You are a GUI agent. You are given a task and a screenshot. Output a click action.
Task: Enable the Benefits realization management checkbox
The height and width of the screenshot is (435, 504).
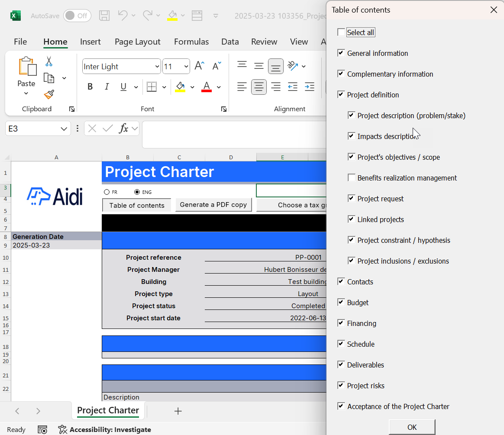[x=351, y=177]
